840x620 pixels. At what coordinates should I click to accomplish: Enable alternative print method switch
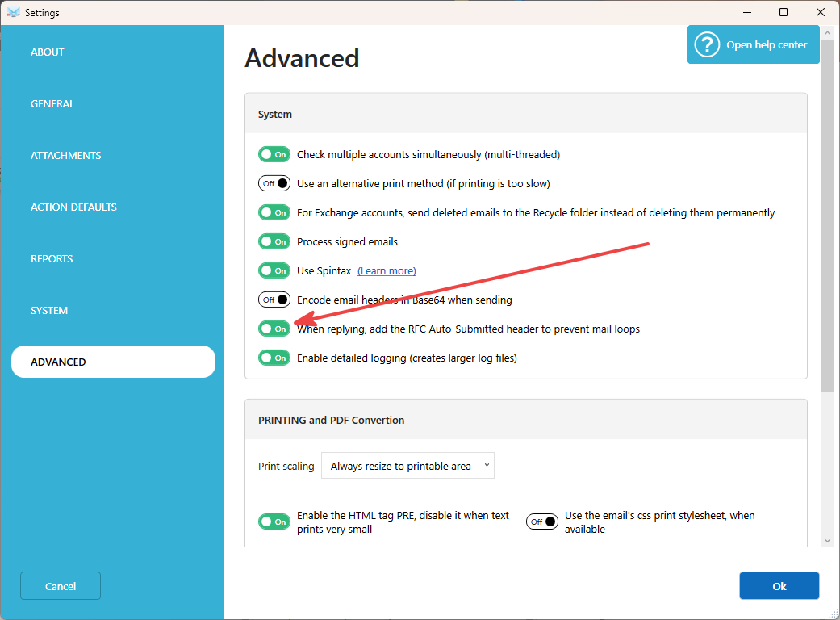(x=274, y=184)
